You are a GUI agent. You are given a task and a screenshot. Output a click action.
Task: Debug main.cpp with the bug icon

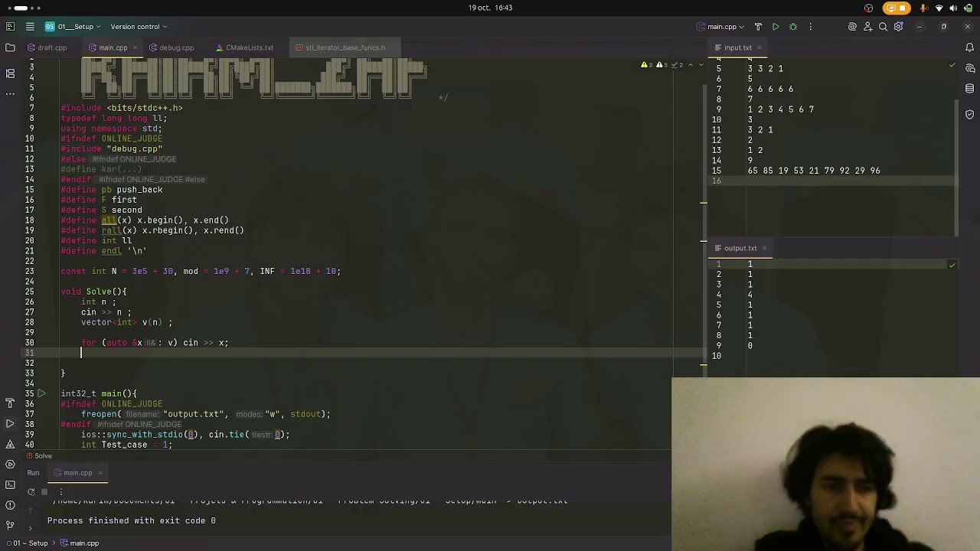793,27
